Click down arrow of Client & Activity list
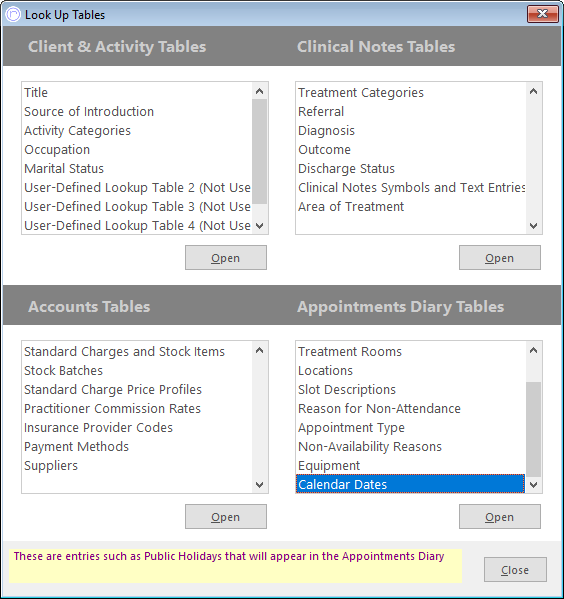The image size is (564, 599). (259, 226)
